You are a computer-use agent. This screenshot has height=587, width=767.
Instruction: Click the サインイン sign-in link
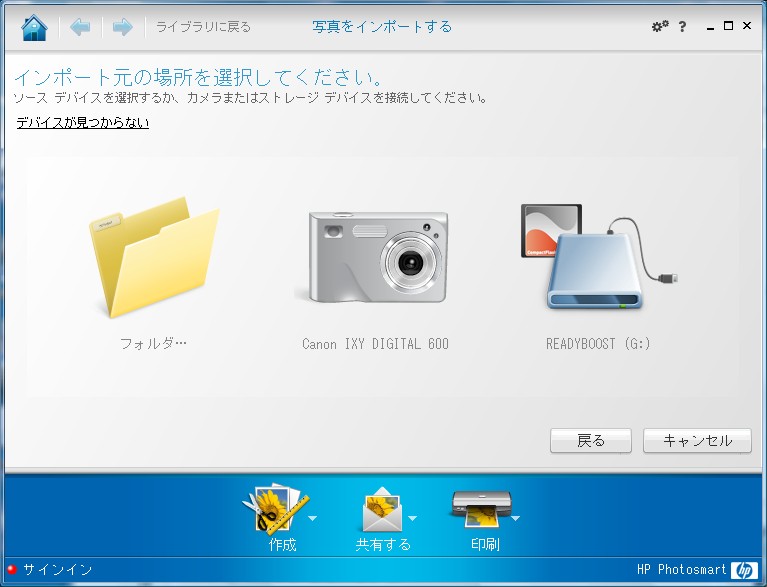point(58,569)
